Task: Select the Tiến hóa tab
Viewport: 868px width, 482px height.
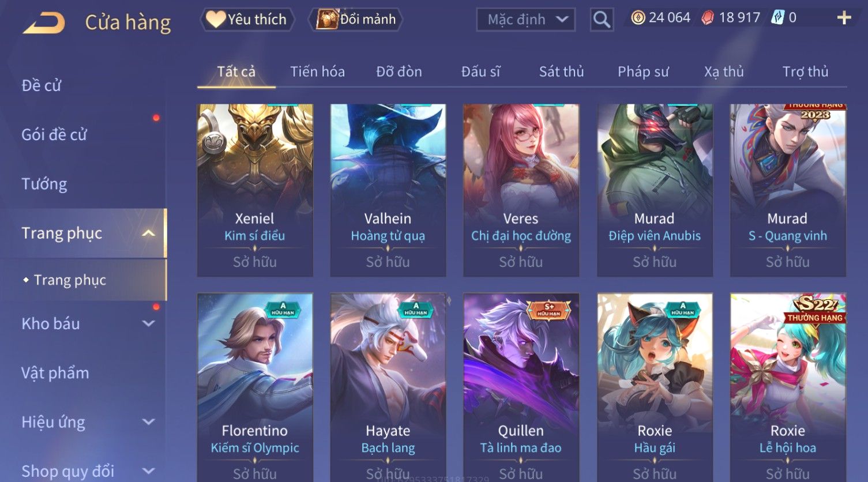Action: point(317,71)
